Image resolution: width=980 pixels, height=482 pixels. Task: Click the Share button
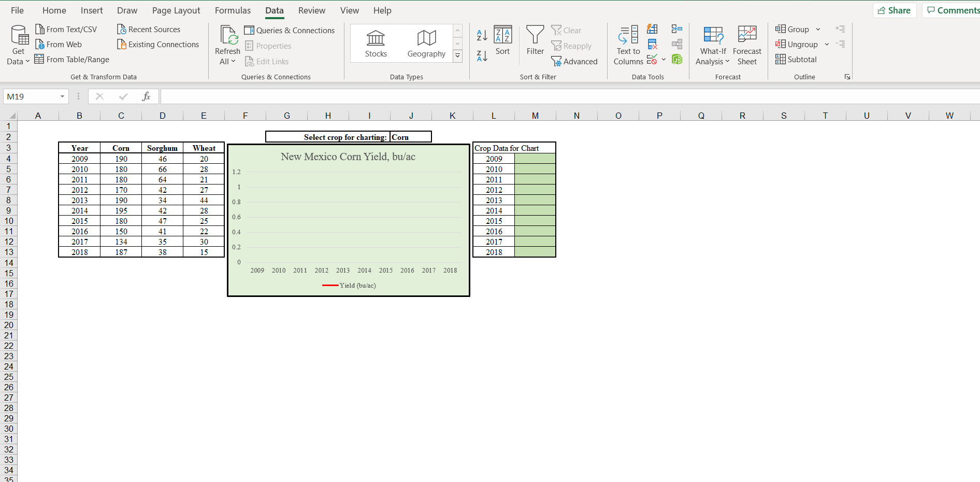pos(895,10)
